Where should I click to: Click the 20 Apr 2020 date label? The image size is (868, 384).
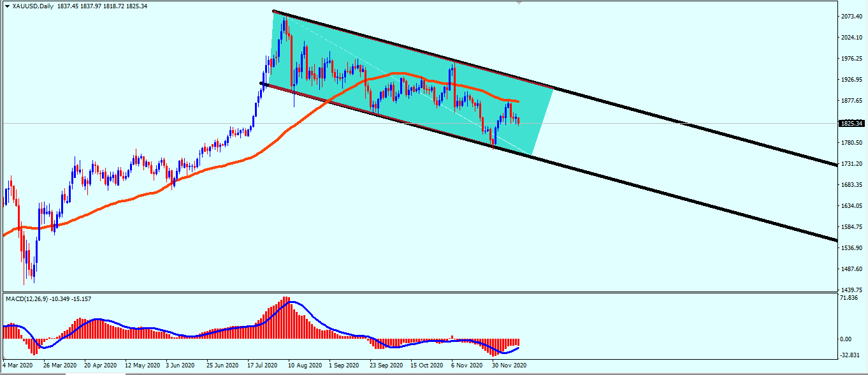[x=102, y=366]
